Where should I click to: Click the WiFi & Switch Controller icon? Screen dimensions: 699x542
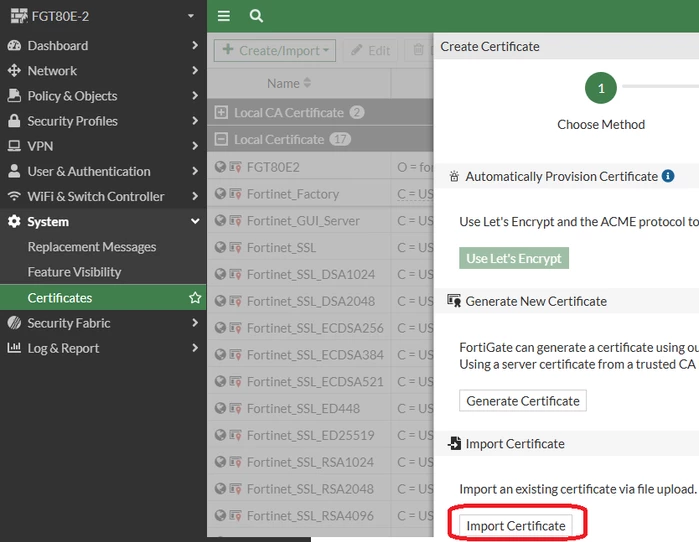(14, 196)
